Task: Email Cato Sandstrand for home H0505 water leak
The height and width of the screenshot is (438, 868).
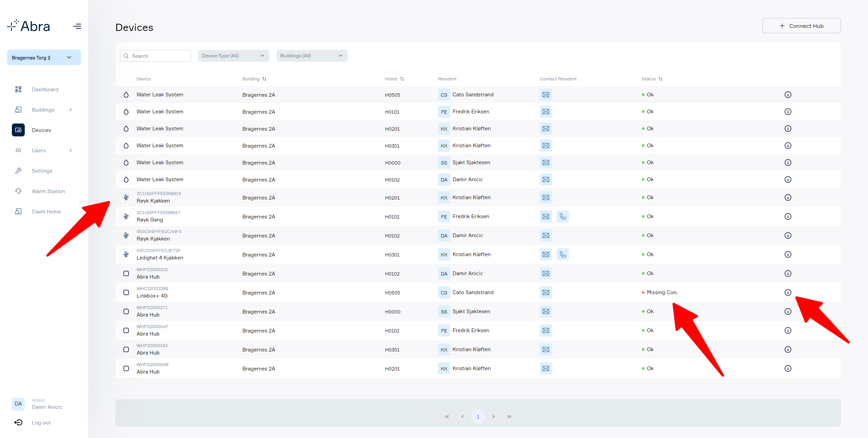Action: [x=546, y=95]
